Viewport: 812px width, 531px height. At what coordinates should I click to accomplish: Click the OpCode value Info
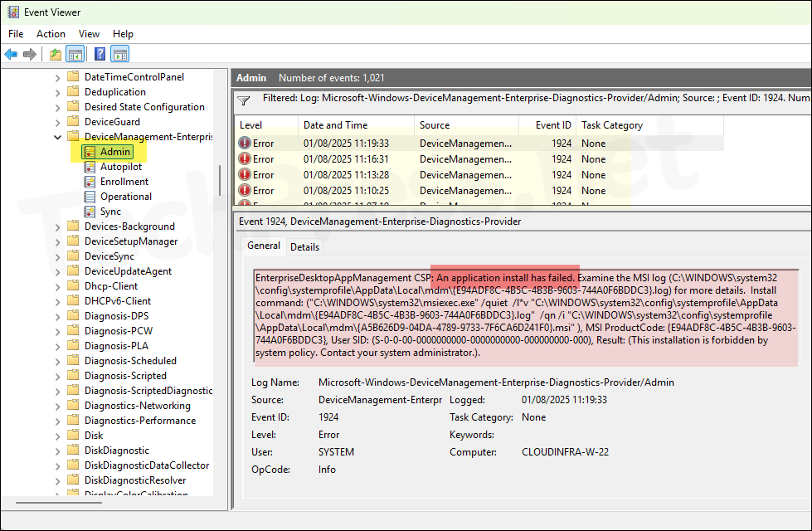tap(327, 470)
